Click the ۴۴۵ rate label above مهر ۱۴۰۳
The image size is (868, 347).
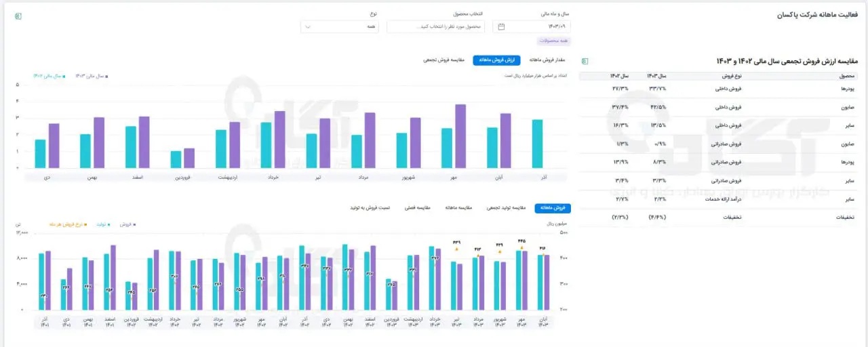521,241
